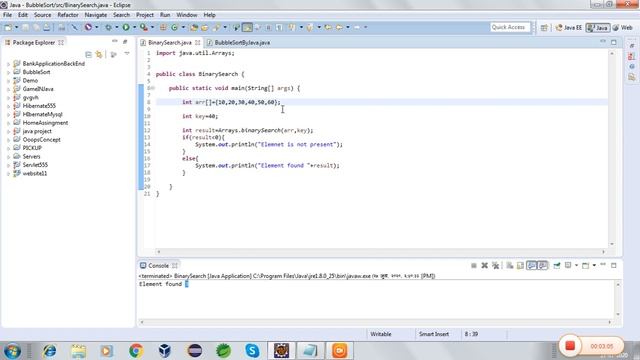This screenshot has height=360, width=640.
Task: Expand the Servers project node
Action: 8,157
